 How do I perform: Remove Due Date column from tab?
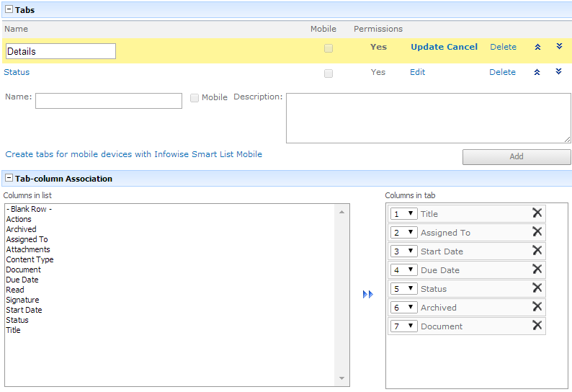click(537, 269)
